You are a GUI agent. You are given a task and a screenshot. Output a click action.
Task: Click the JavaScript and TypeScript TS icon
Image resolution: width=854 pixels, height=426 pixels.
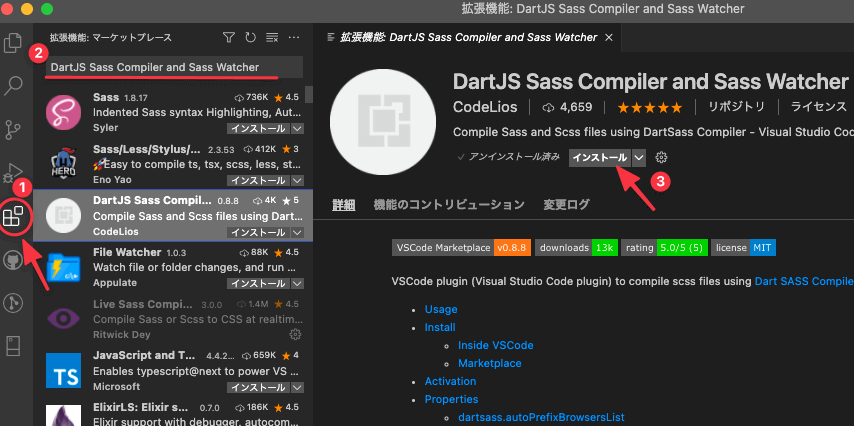tap(63, 370)
